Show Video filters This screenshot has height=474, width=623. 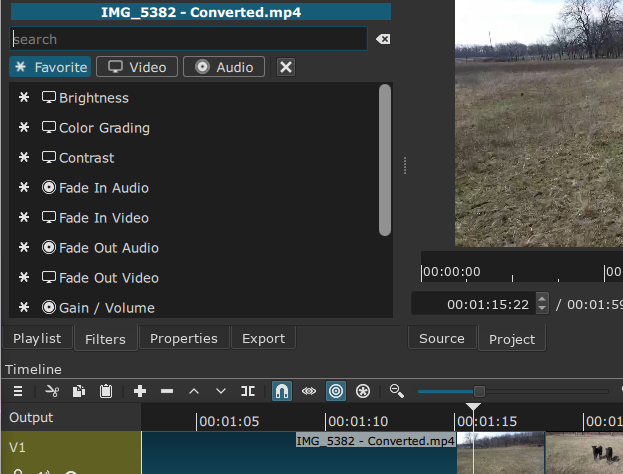point(137,67)
